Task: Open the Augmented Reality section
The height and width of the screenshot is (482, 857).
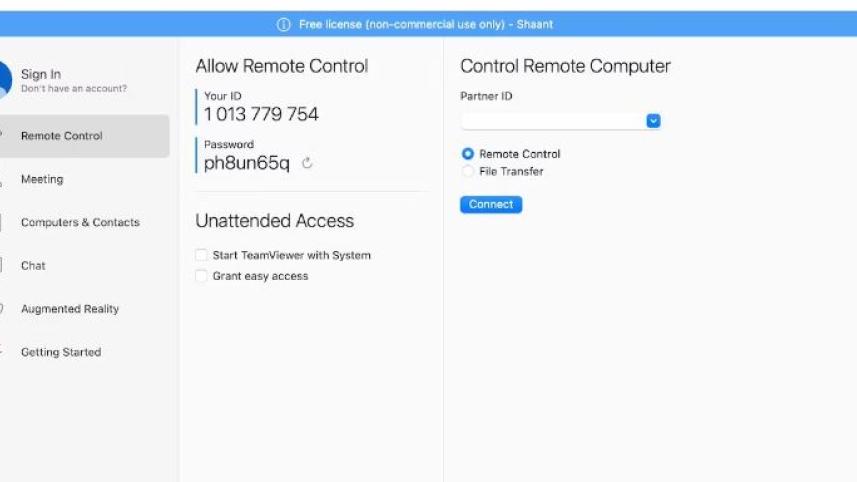Action: pos(70,309)
